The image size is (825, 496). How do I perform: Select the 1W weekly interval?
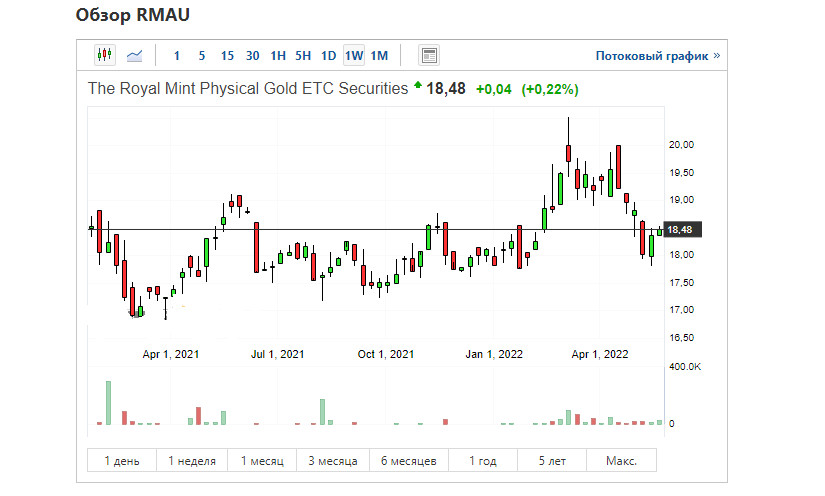(354, 55)
